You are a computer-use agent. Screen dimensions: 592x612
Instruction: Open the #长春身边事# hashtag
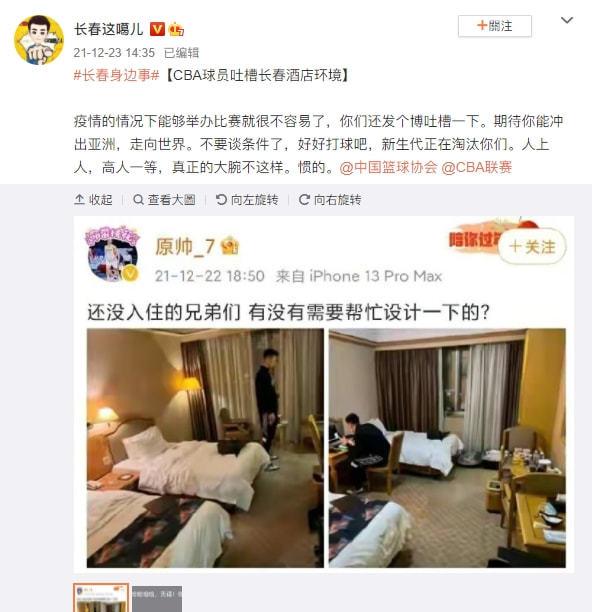click(116, 75)
